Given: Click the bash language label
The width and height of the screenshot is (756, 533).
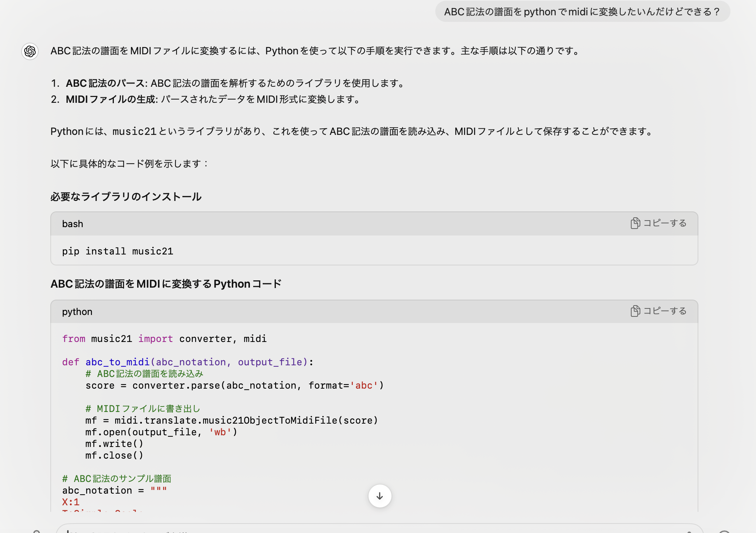Looking at the screenshot, I should click(x=72, y=223).
